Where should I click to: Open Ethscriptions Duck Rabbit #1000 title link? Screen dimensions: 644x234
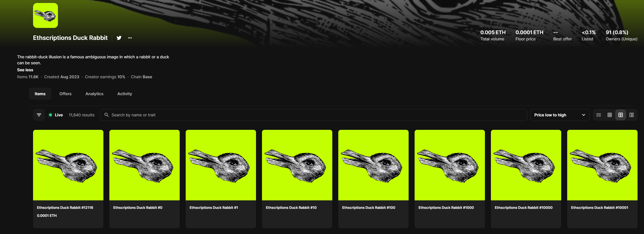[x=446, y=207]
